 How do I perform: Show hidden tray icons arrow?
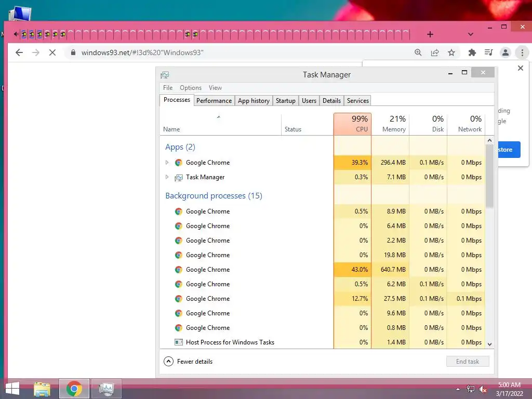pos(458,389)
